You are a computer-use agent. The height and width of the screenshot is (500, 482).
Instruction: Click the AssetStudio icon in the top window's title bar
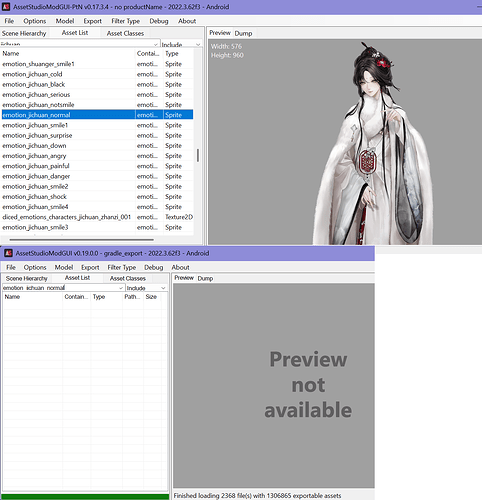pyautogui.click(x=6, y=7)
